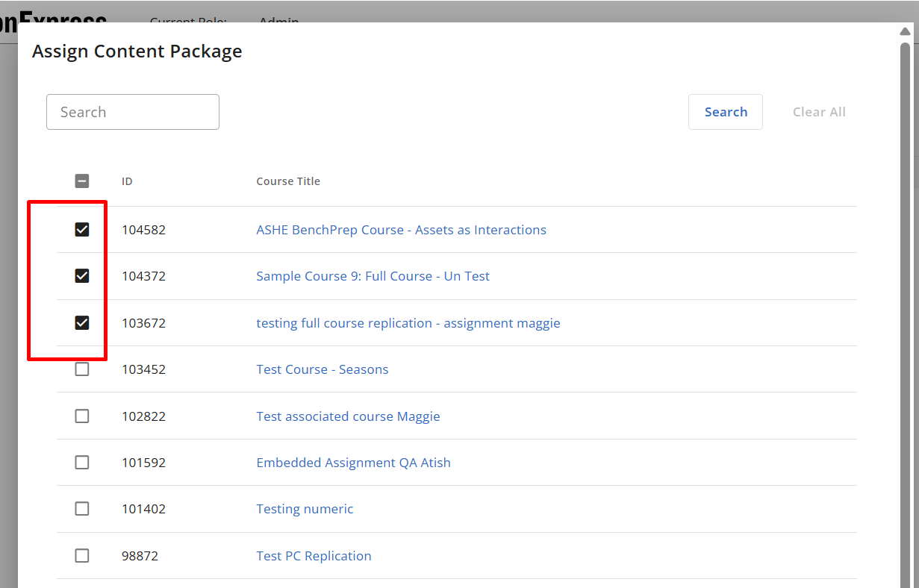Deselect course 103672 checkbox
The image size is (919, 588).
click(x=82, y=323)
